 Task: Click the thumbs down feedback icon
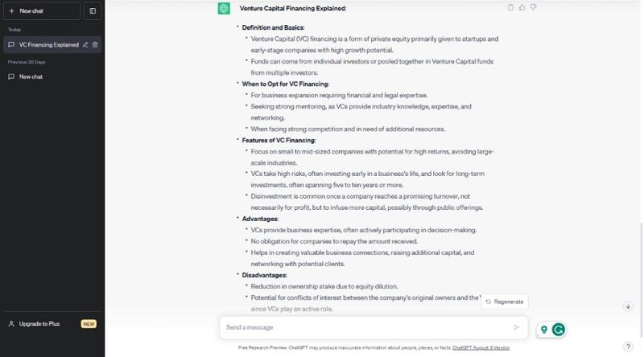click(533, 7)
